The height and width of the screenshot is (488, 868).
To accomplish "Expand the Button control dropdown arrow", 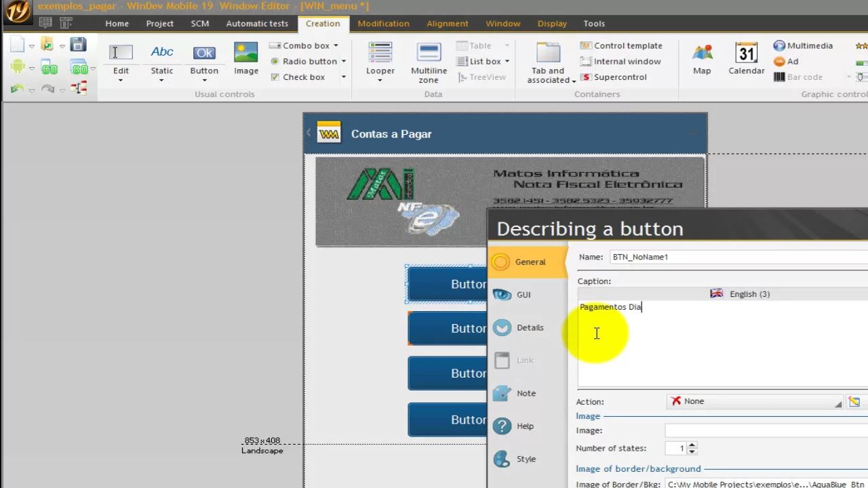I will 204,81.
